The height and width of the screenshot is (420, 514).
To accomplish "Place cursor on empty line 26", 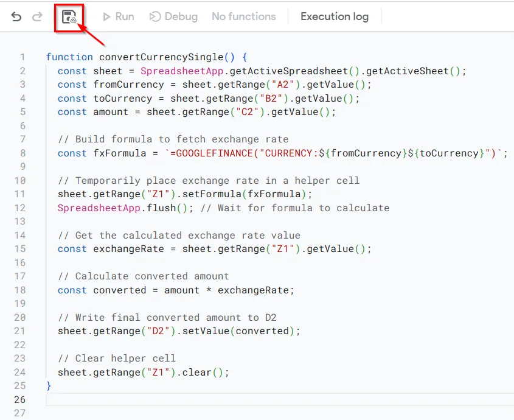I will pyautogui.click(x=279, y=400).
